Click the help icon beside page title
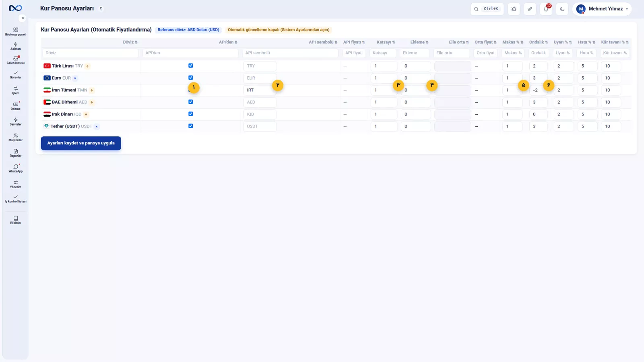This screenshot has height=362, width=644. pyautogui.click(x=101, y=9)
